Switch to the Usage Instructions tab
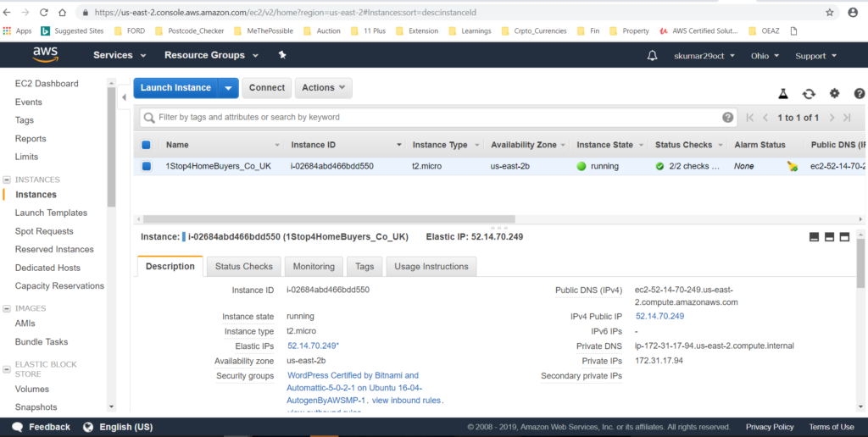Viewport: 868px width, 437px height. 431,266
